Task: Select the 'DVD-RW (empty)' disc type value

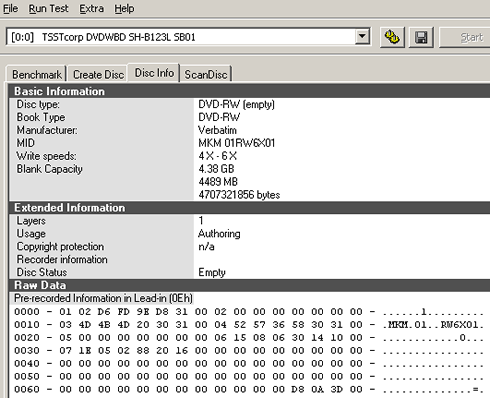Action: pyautogui.click(x=236, y=104)
